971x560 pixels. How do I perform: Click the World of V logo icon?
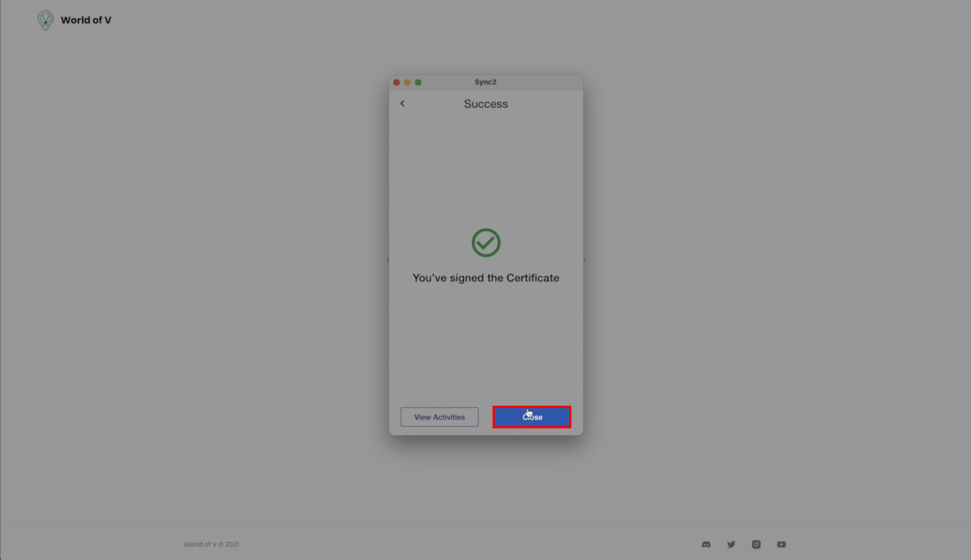coord(45,21)
